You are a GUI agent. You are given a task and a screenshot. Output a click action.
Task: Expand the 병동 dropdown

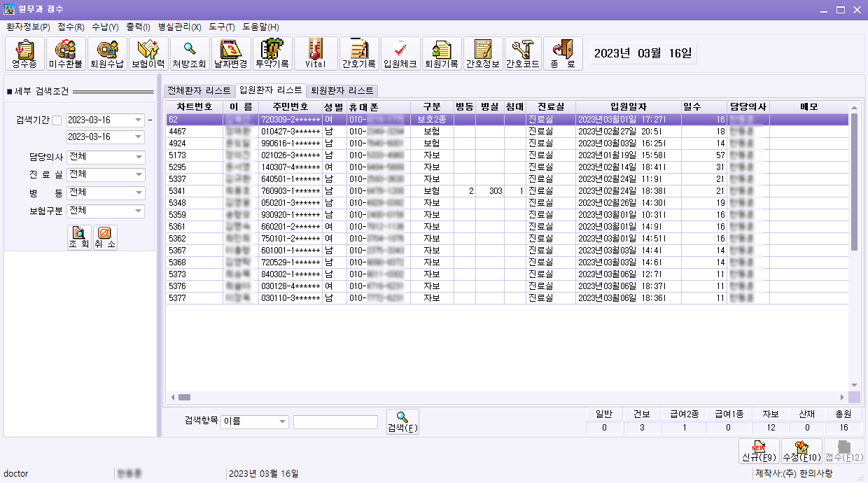(x=139, y=192)
